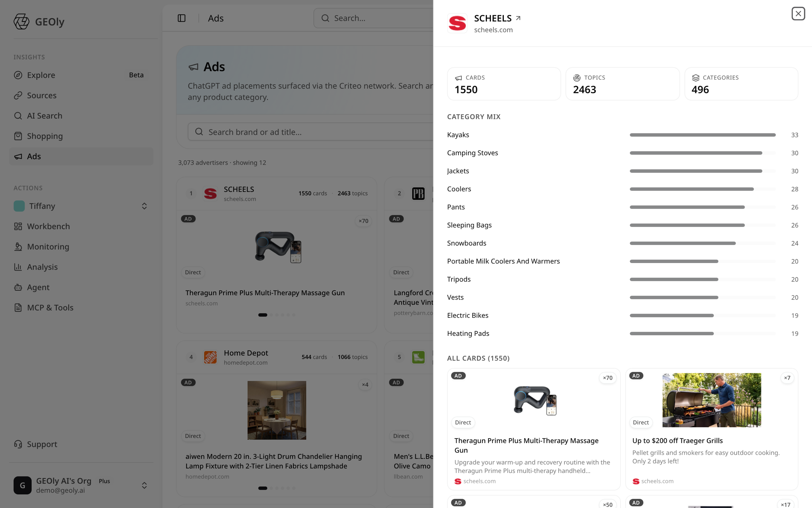Screen dimensions: 812x508
Task: Open the Sources link icon
Action: click(x=18, y=95)
